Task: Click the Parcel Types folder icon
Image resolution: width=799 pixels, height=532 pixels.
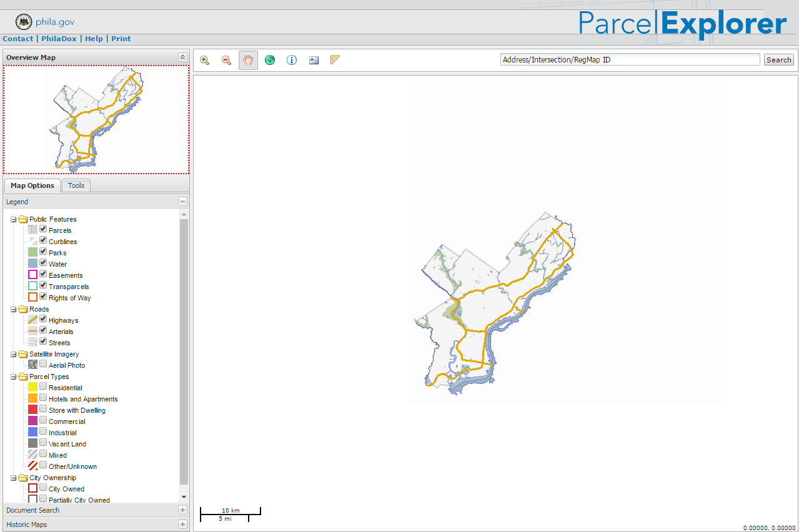Action: point(23,377)
